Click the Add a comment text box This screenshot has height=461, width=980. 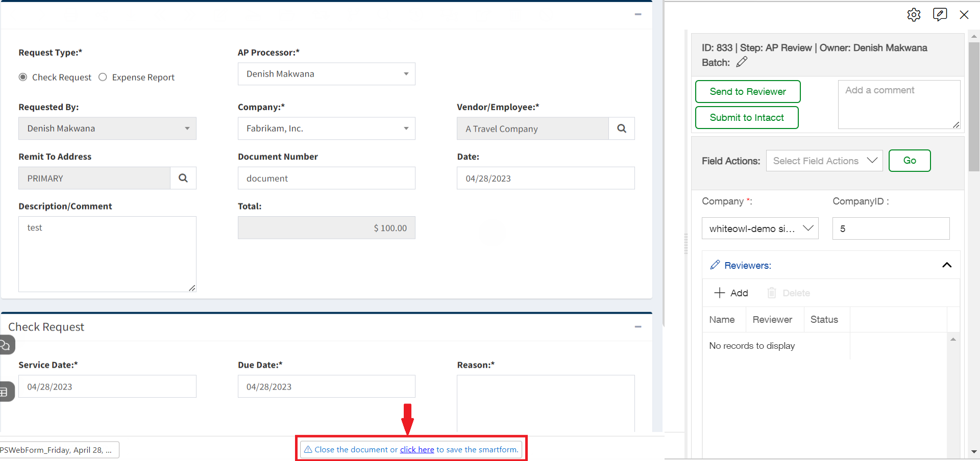click(899, 105)
